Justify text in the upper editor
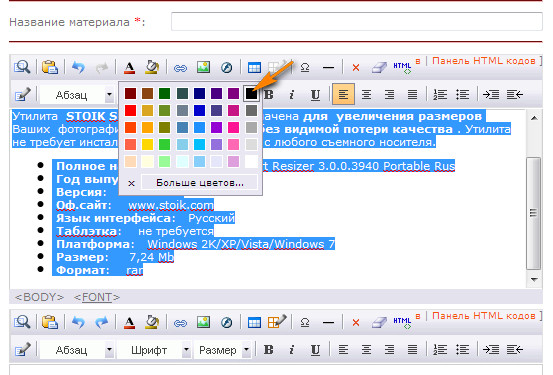 [x=412, y=94]
